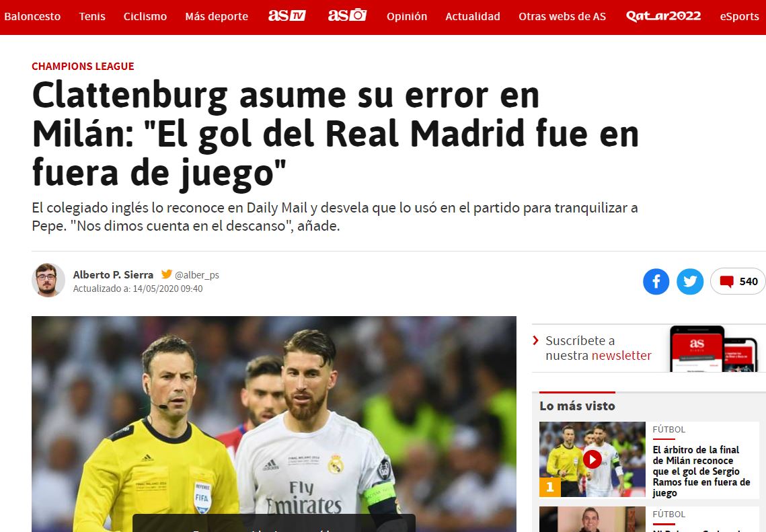Screen dimensions: 766x532
Task: Go to Tenis section
Action: [x=92, y=17]
